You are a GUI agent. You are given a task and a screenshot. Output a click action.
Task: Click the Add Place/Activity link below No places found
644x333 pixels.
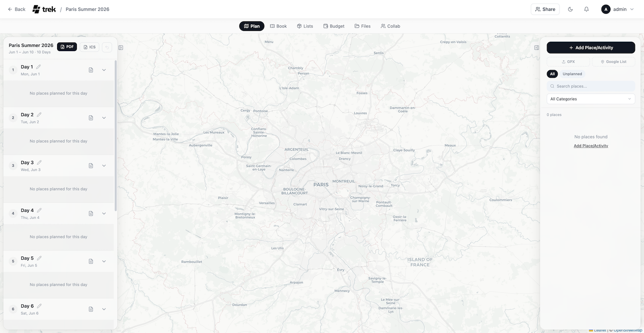[591, 146]
